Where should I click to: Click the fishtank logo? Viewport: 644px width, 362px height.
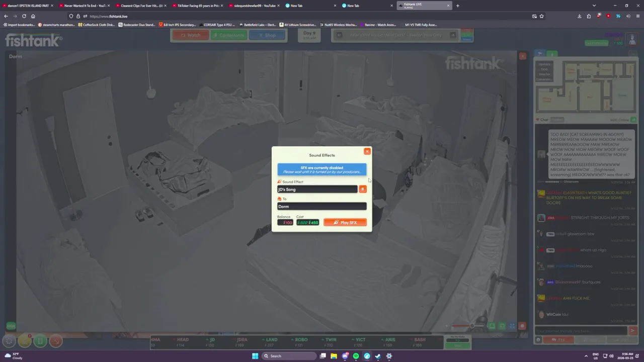point(34,40)
